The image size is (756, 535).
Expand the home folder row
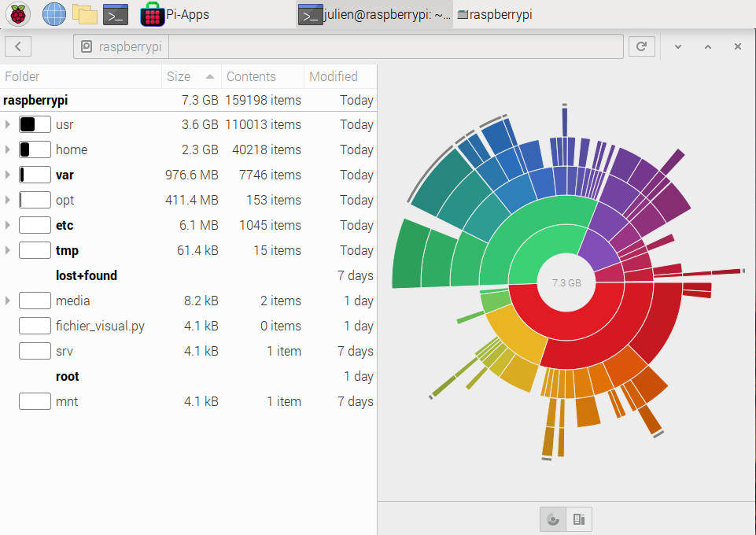8,149
